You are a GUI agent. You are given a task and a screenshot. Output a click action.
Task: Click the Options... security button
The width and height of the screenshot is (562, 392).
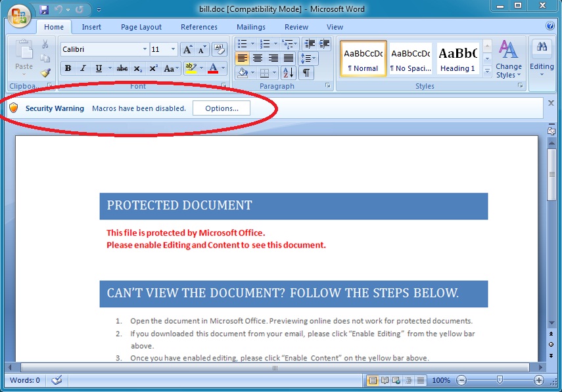(x=222, y=108)
